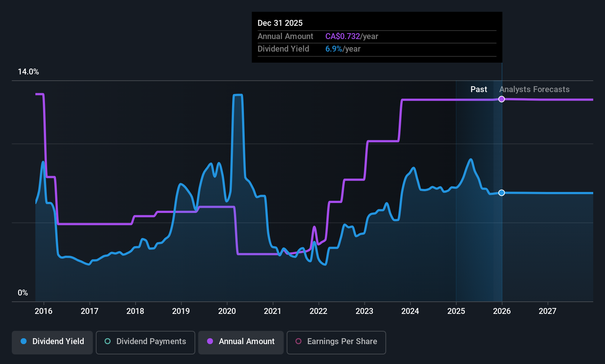This screenshot has height=364, width=605.
Task: Select the blue marker on the Dividend Yield line
Action: [x=501, y=193]
